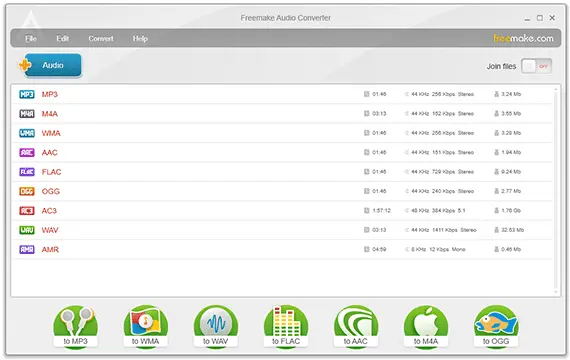Image resolution: width=570 pixels, height=360 pixels.
Task: Click 44 KHz 729 Kbps Stereo text
Action: pos(442,172)
